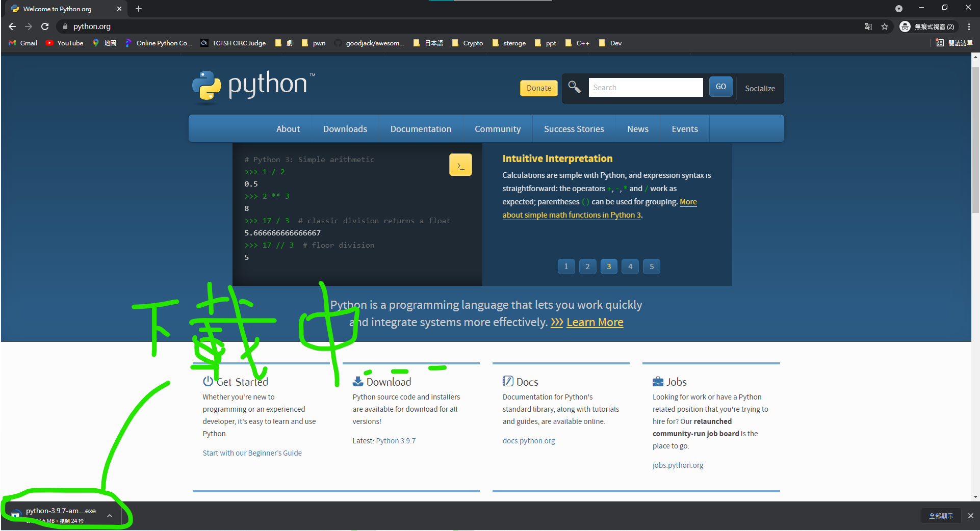
Task: Open the Socialize menu
Action: [x=760, y=88]
